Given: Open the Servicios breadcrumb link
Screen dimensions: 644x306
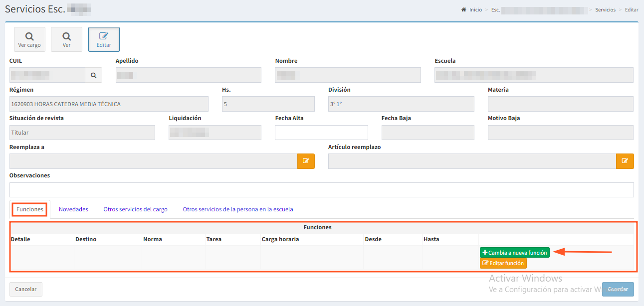Looking at the screenshot, I should click(x=605, y=9).
